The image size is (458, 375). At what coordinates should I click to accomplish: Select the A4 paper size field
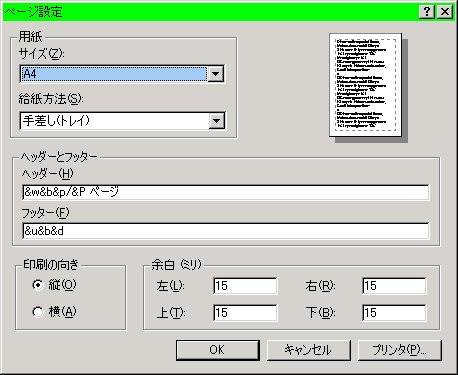pyautogui.click(x=114, y=74)
